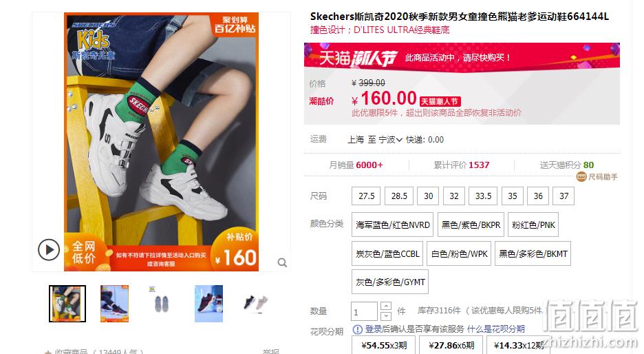The width and height of the screenshot is (644, 354).
Task: Increase quantity with the up arrow
Action: (386, 306)
